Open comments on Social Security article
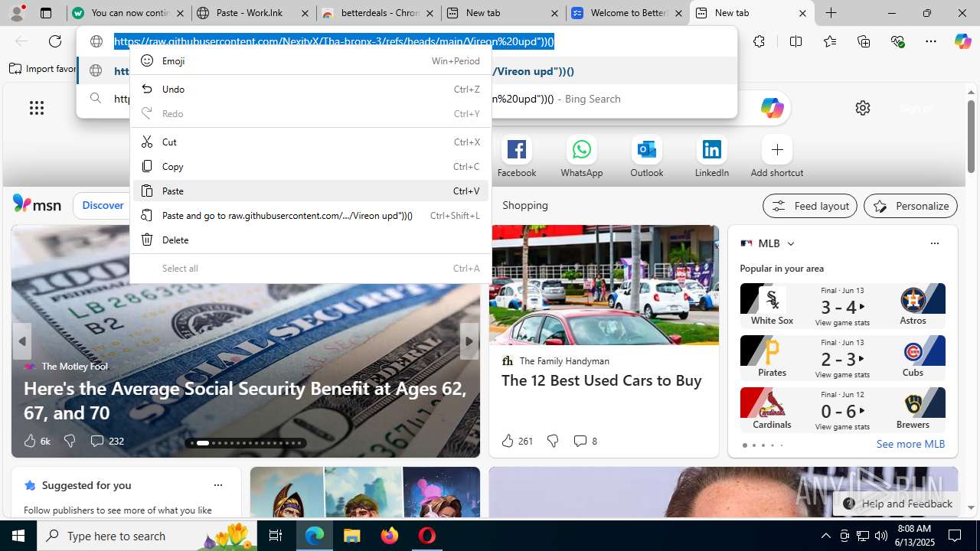 (x=106, y=441)
